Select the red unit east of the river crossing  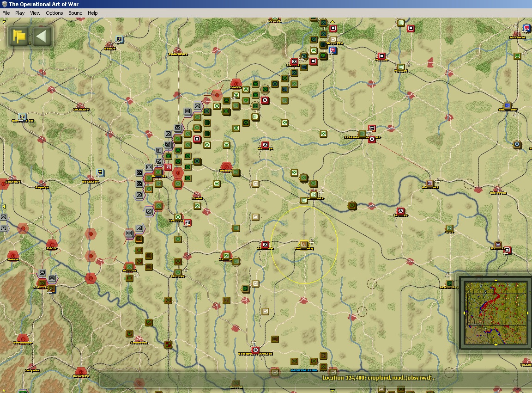coord(400,211)
